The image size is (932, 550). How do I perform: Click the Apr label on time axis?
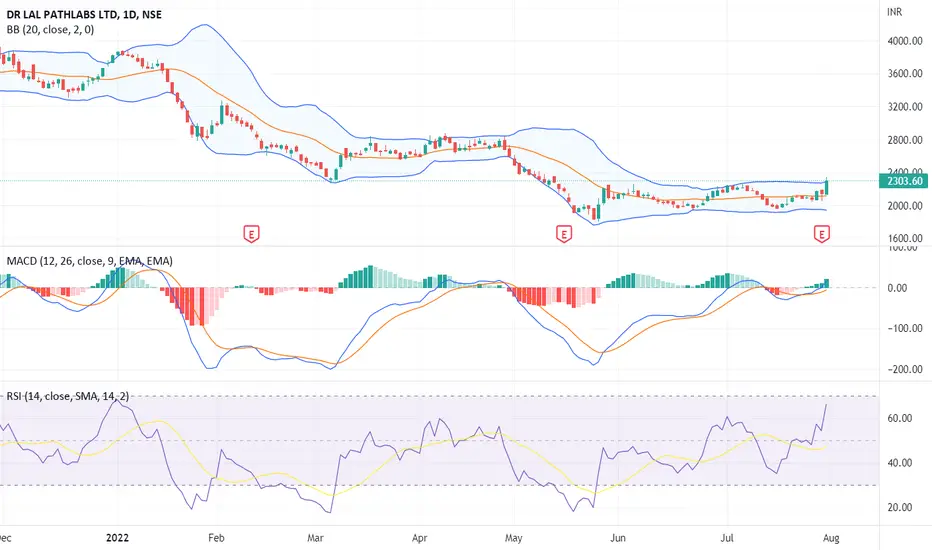(x=420, y=538)
